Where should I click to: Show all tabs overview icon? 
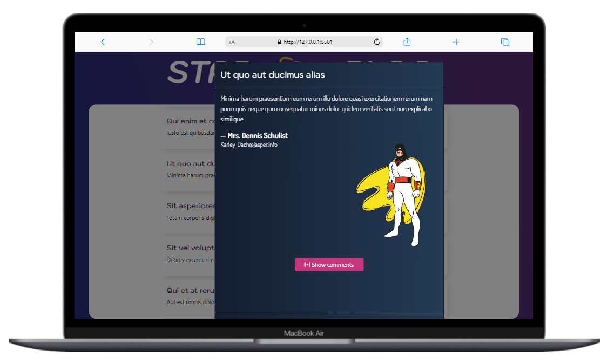tap(505, 42)
